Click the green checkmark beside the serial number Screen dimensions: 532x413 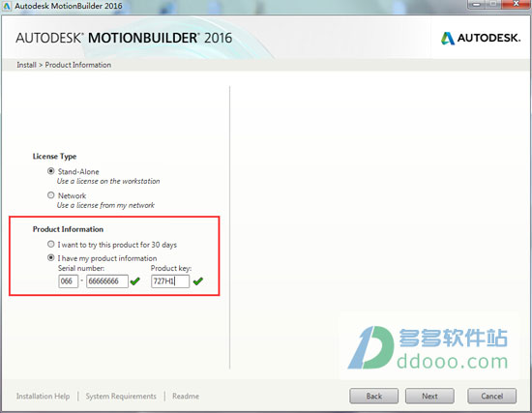tap(135, 281)
